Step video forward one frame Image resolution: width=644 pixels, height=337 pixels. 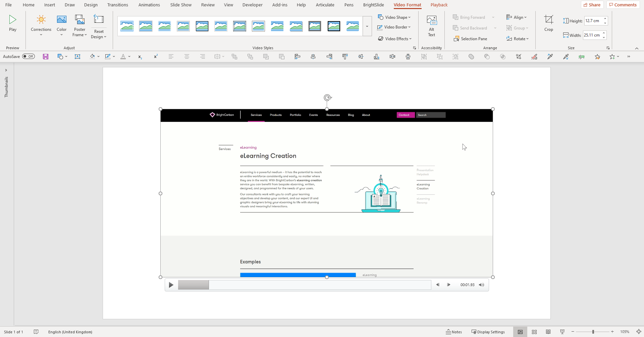coord(449,285)
